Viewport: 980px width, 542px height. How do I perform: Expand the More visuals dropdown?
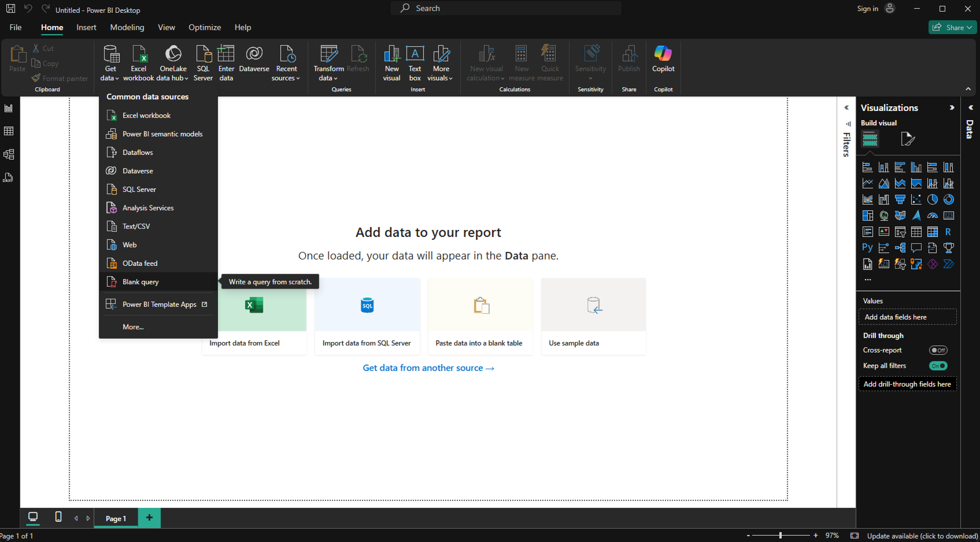[x=441, y=63]
